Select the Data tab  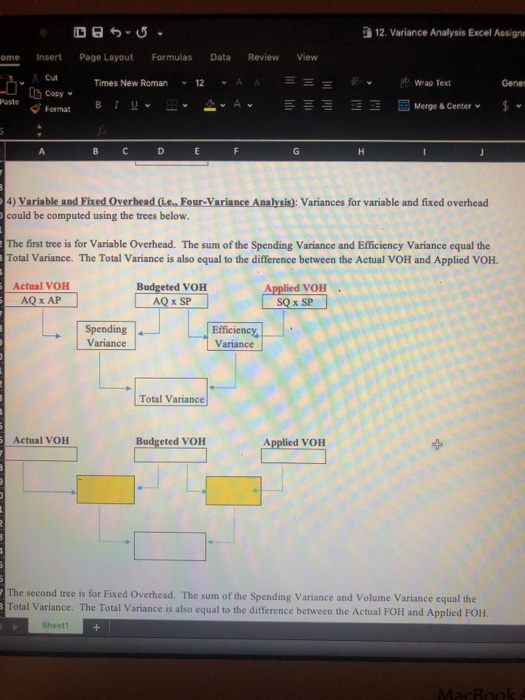click(220, 57)
